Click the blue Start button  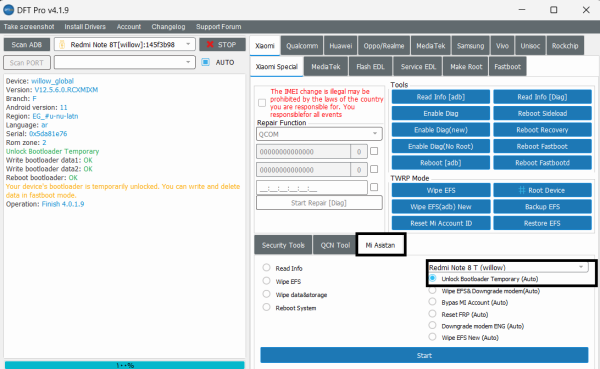click(424, 355)
